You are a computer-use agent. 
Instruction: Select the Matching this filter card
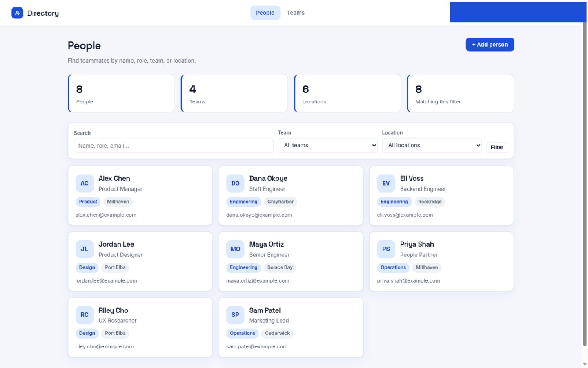click(461, 93)
